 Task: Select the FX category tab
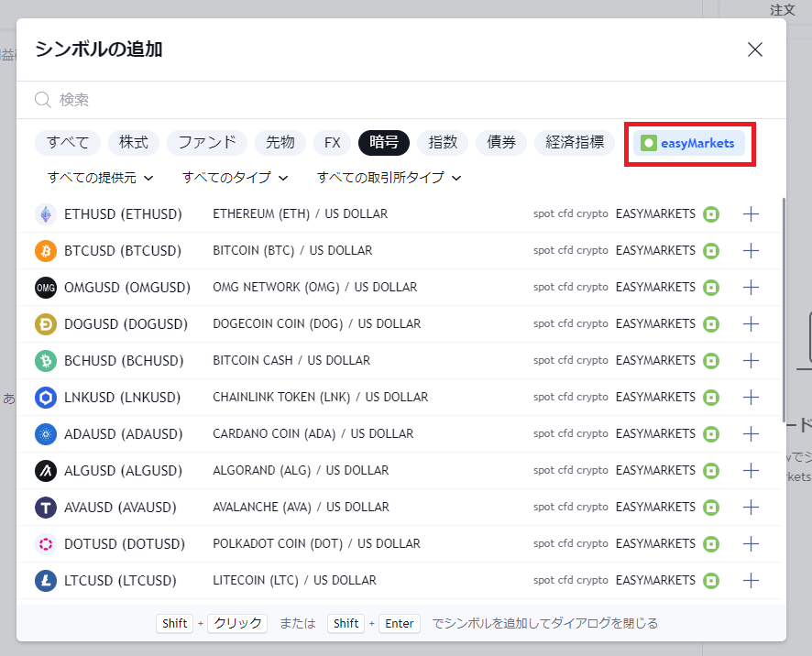tap(333, 142)
